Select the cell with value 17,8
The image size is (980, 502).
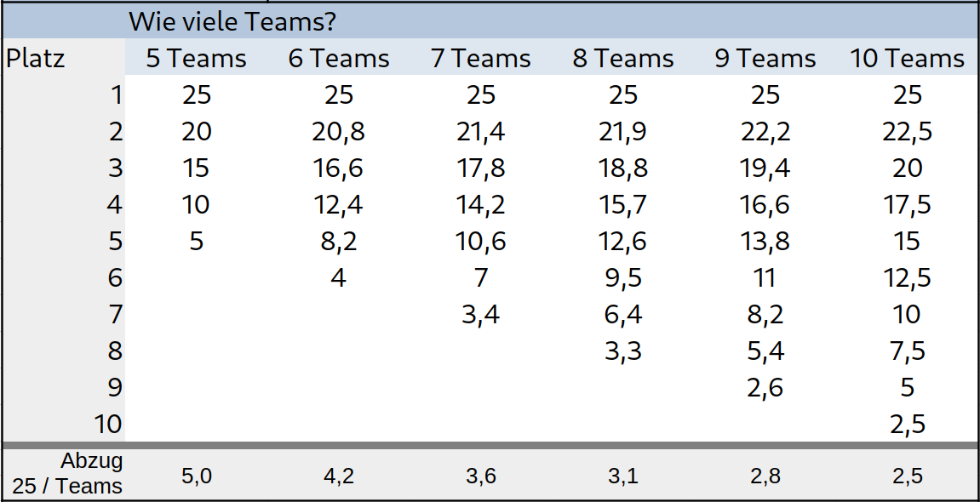(x=480, y=168)
